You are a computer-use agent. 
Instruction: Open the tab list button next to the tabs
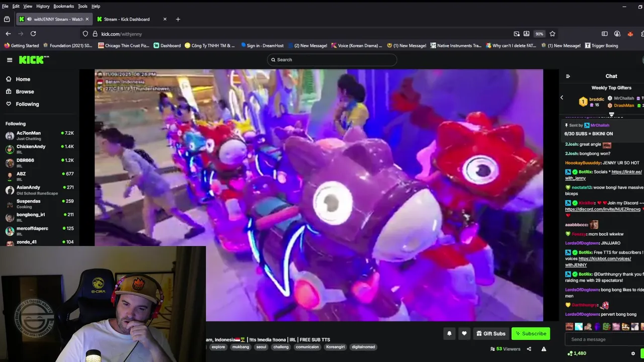click(x=7, y=19)
